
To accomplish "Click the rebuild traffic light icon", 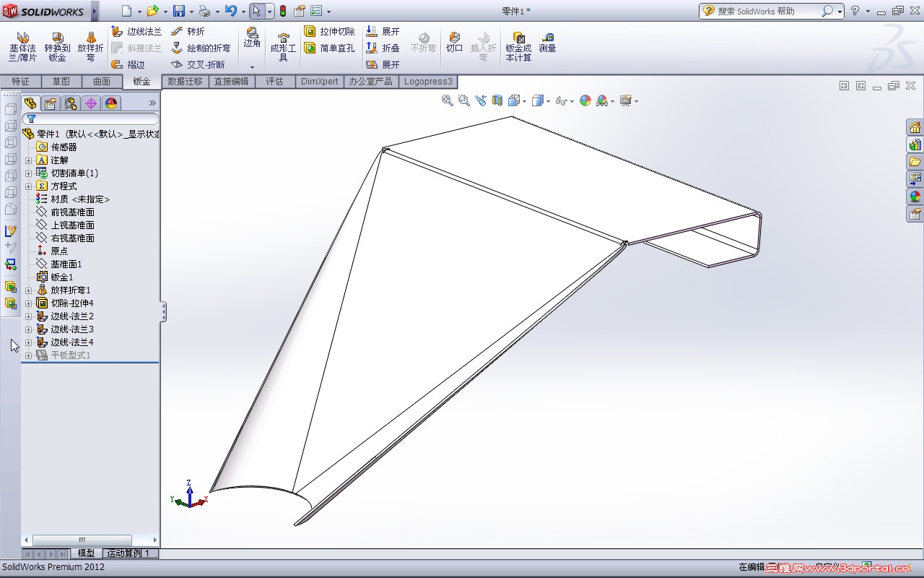I will (283, 11).
